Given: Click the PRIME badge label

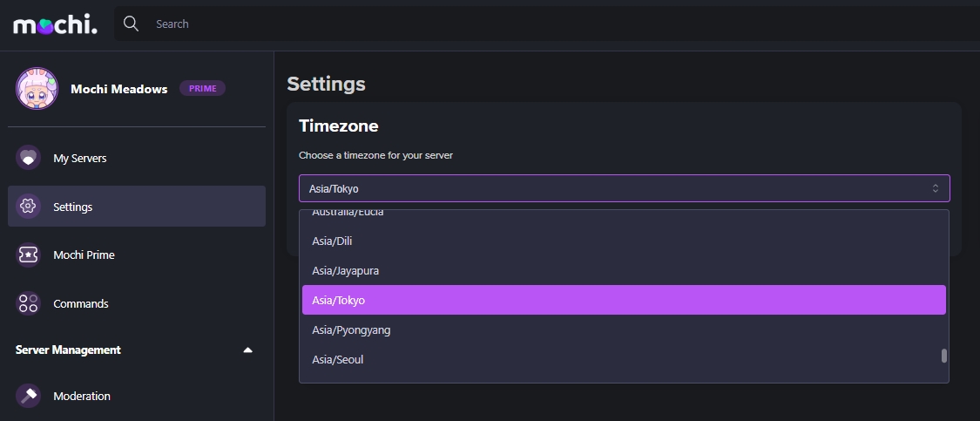Looking at the screenshot, I should coord(202,88).
